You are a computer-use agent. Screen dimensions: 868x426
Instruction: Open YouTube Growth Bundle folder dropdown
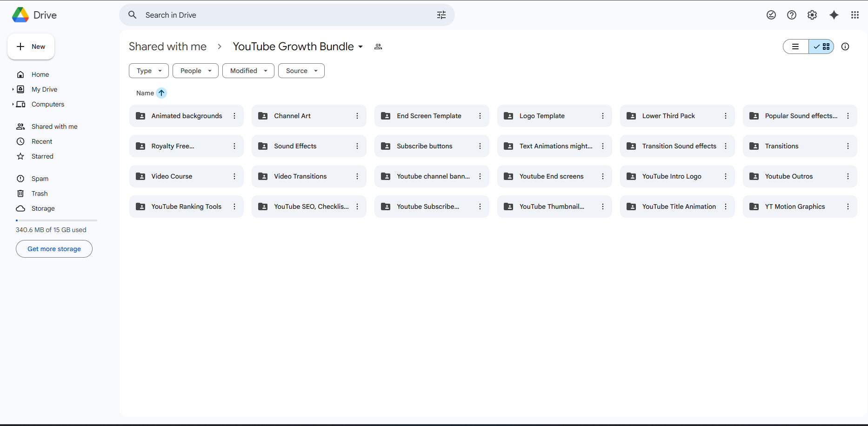(x=361, y=47)
